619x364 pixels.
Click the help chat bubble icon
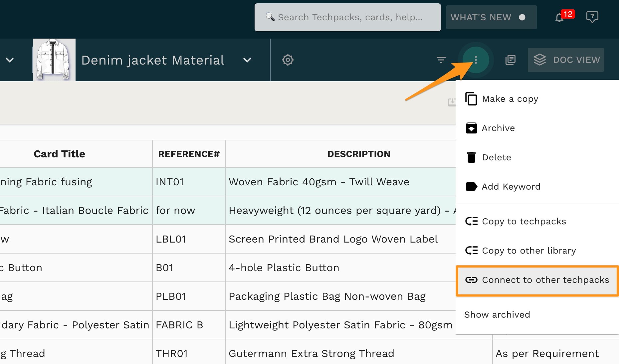pos(592,17)
